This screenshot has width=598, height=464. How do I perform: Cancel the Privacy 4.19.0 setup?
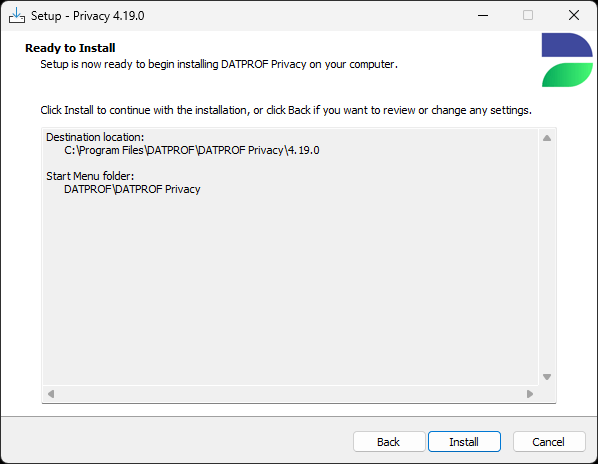549,442
